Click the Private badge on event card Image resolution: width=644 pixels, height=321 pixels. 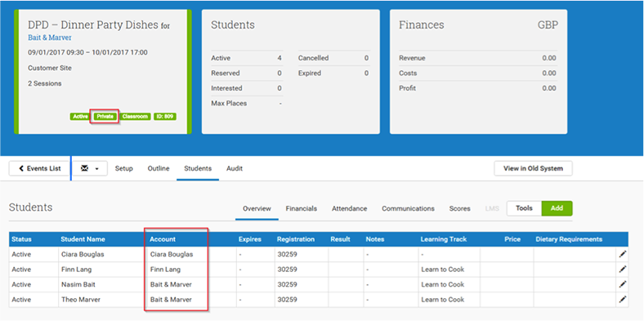click(105, 117)
